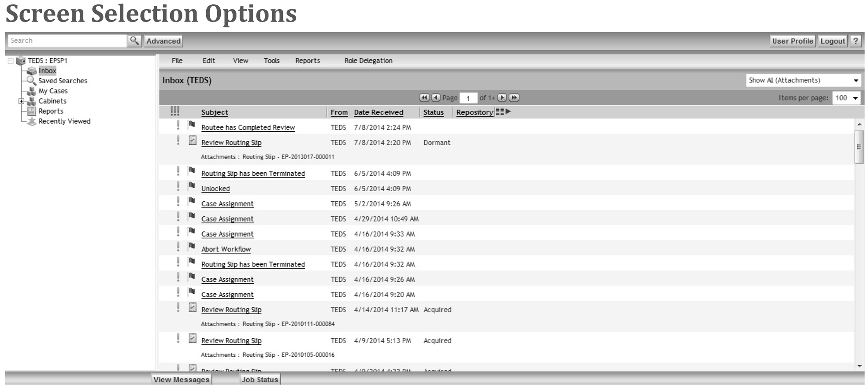Screen dimensions: 868x388
Task: Open the Tools menu
Action: pyautogui.click(x=271, y=61)
